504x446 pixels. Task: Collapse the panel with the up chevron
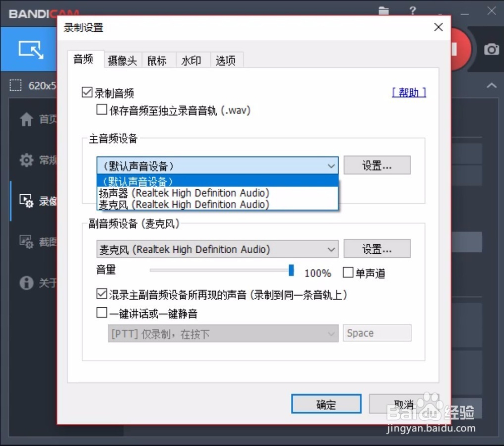(x=491, y=85)
